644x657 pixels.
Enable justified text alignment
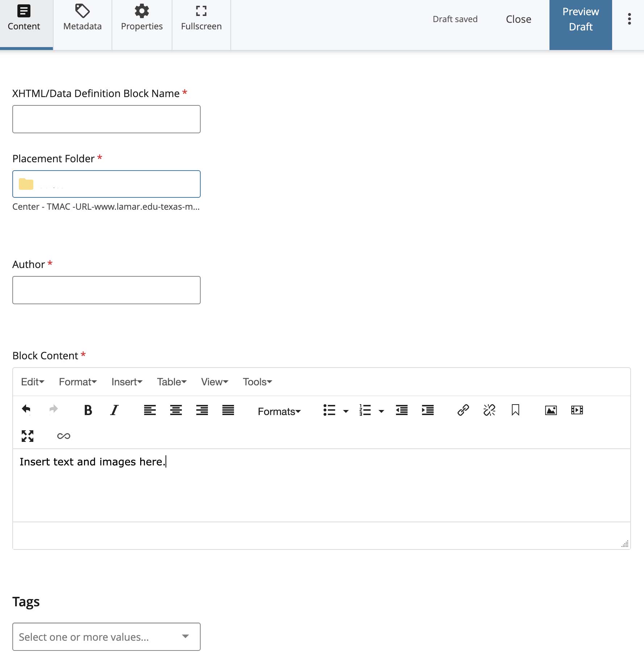pos(228,410)
